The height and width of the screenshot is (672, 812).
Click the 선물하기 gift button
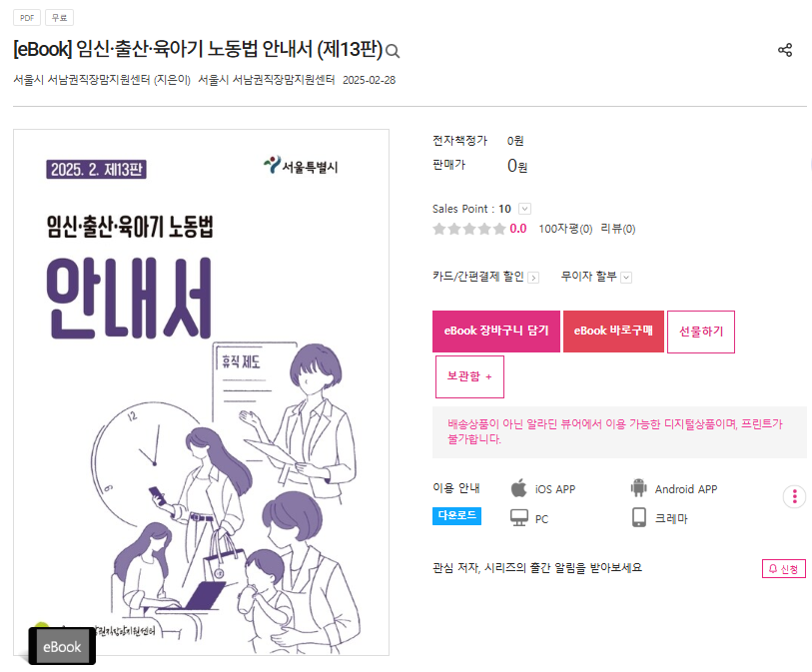pos(701,332)
